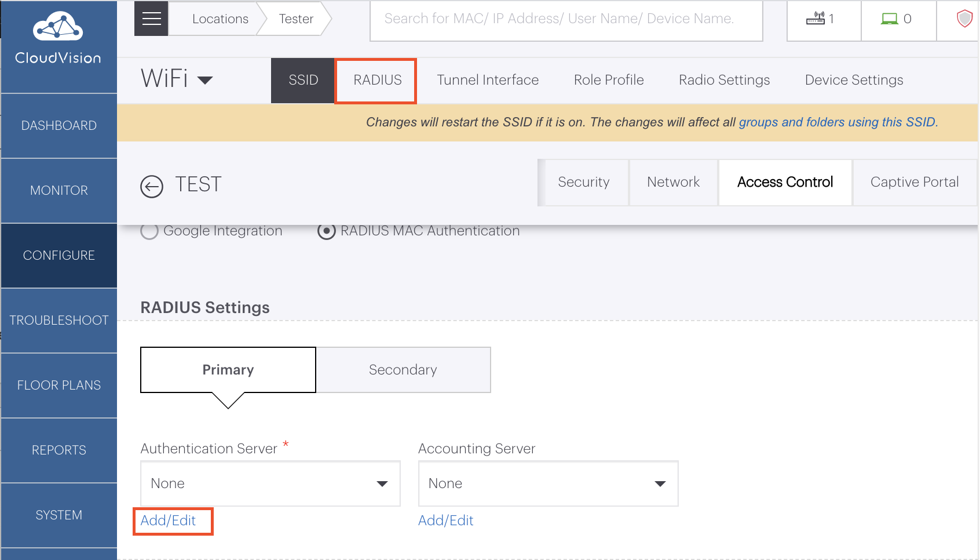Switch to the Security tab
This screenshot has width=980, height=560.
(x=583, y=182)
